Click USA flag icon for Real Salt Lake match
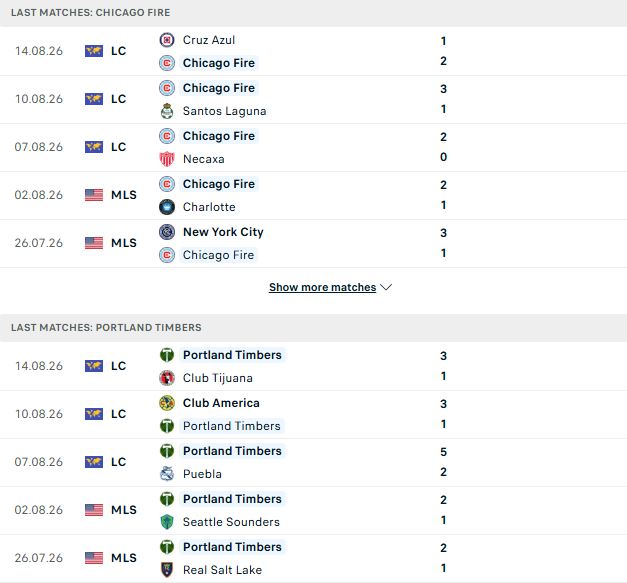 94,558
